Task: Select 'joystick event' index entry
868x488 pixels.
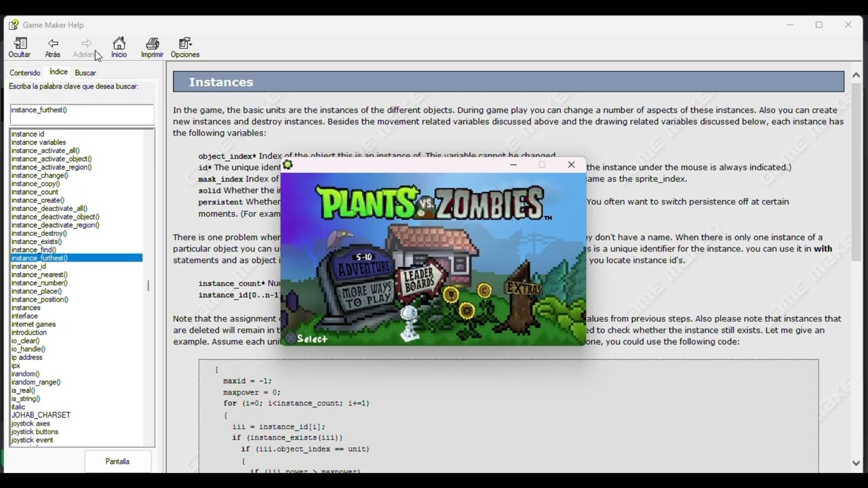Action: (32, 440)
